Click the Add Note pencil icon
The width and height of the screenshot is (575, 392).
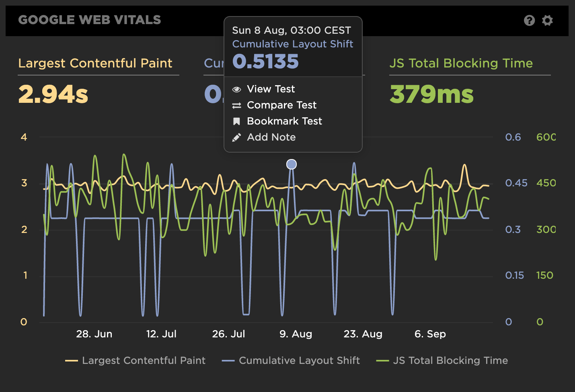[x=237, y=137]
